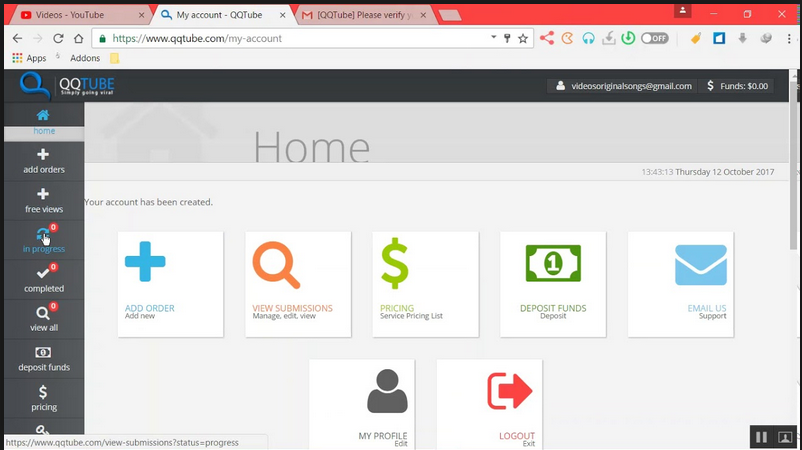
Task: Click the 'Your account has been created.' message
Action: [x=148, y=202]
